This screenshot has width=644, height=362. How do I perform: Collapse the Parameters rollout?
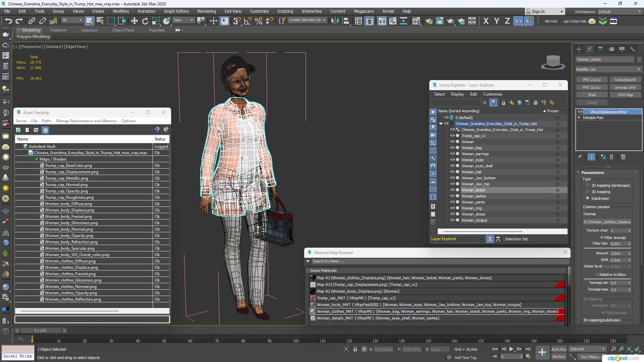578,173
